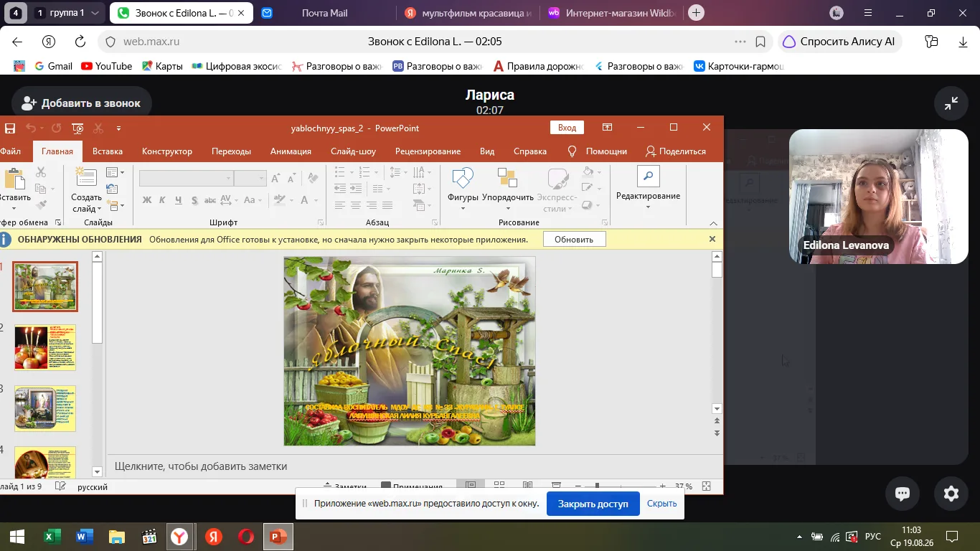
Task: Open Word from the taskbar
Action: pyautogui.click(x=85, y=536)
